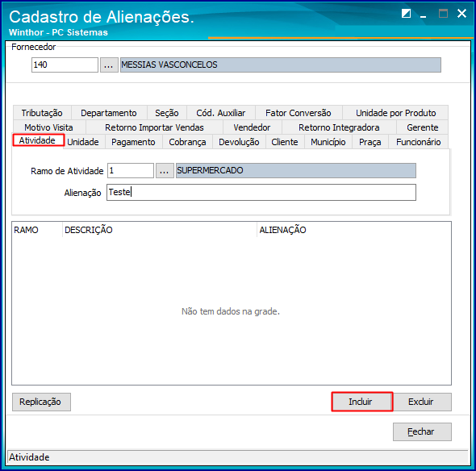Open the Funcionário tab

419,142
